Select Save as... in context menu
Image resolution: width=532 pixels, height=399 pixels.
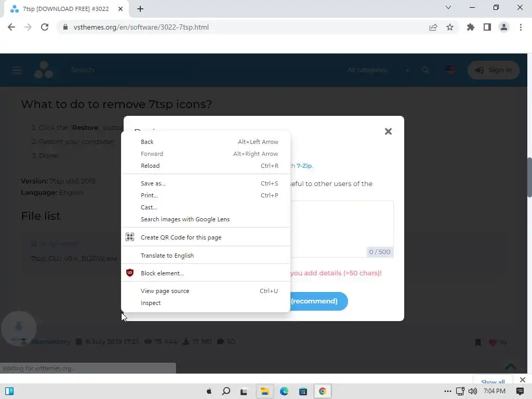pyautogui.click(x=206, y=183)
